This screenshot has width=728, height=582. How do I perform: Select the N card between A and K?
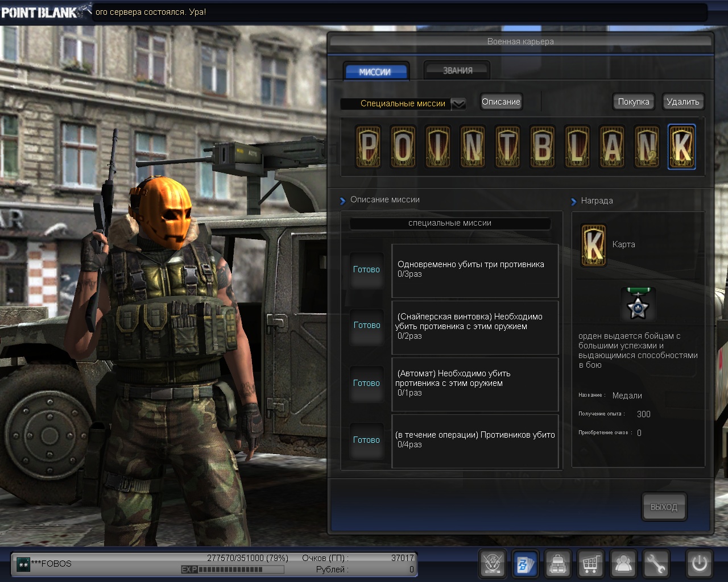coord(647,147)
